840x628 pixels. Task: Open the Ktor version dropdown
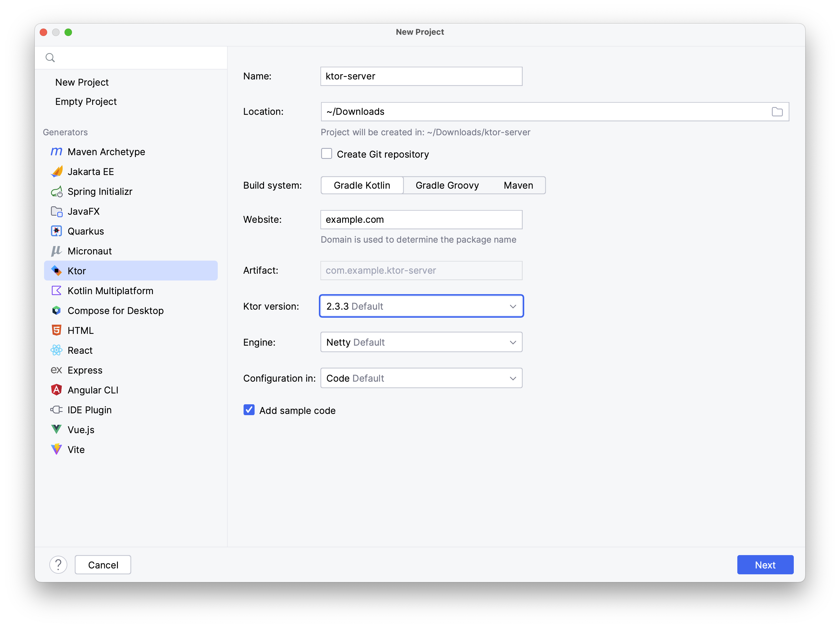coord(421,306)
